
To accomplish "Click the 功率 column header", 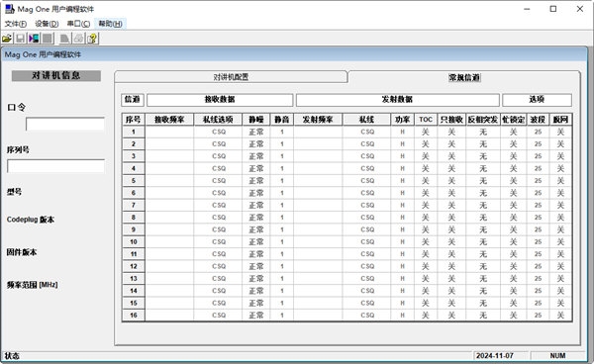I will point(402,120).
